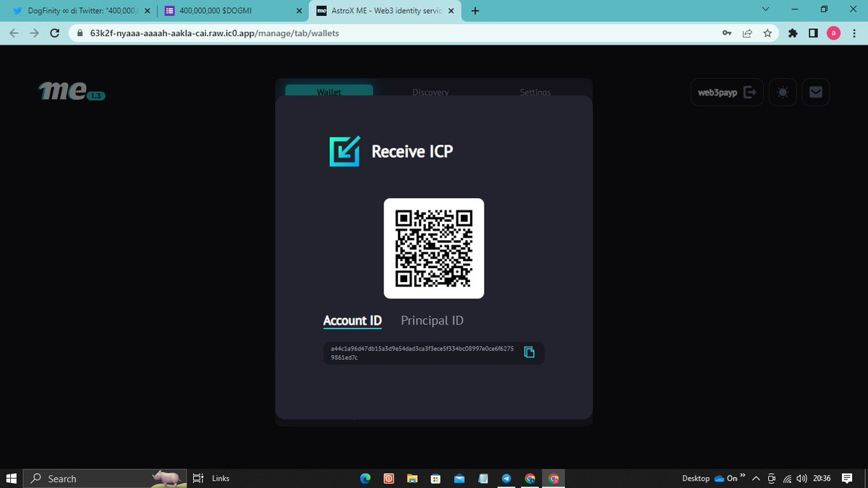Viewport: 868px width, 488px height.
Task: Open the active Chrome taskbar icon
Action: click(x=554, y=479)
